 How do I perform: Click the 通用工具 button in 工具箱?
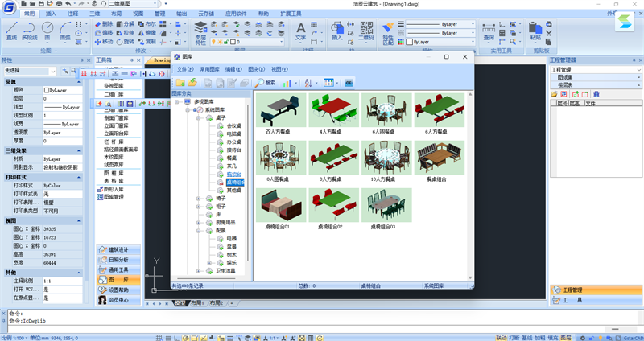click(118, 270)
